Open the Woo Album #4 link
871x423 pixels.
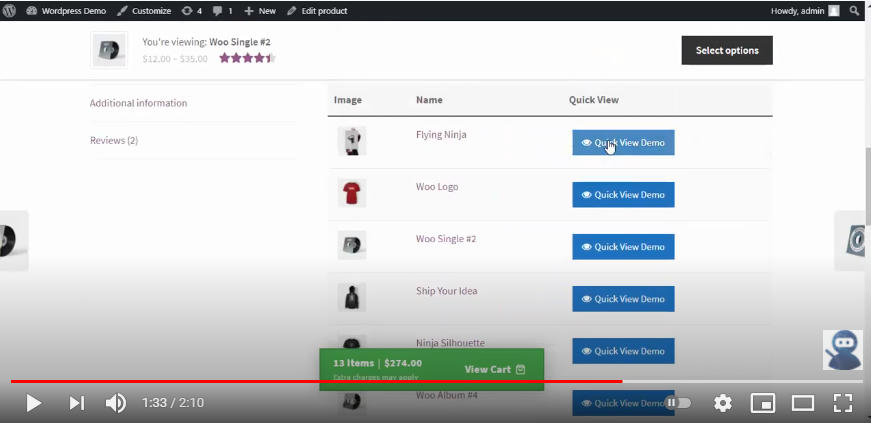point(447,395)
